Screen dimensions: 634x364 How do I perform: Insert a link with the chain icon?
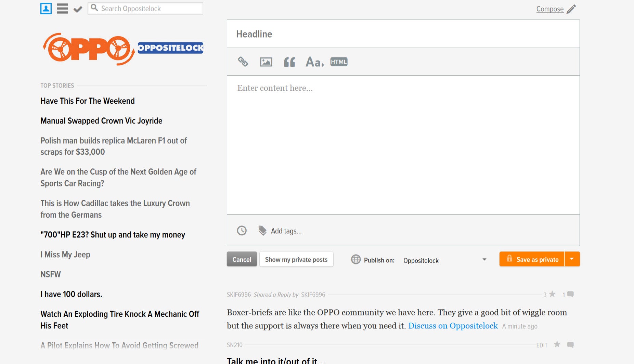(x=243, y=62)
